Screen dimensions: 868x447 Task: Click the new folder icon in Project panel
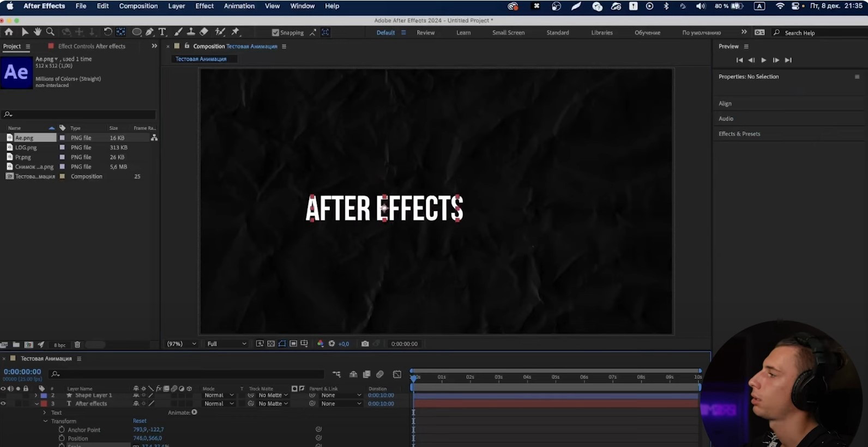point(16,345)
